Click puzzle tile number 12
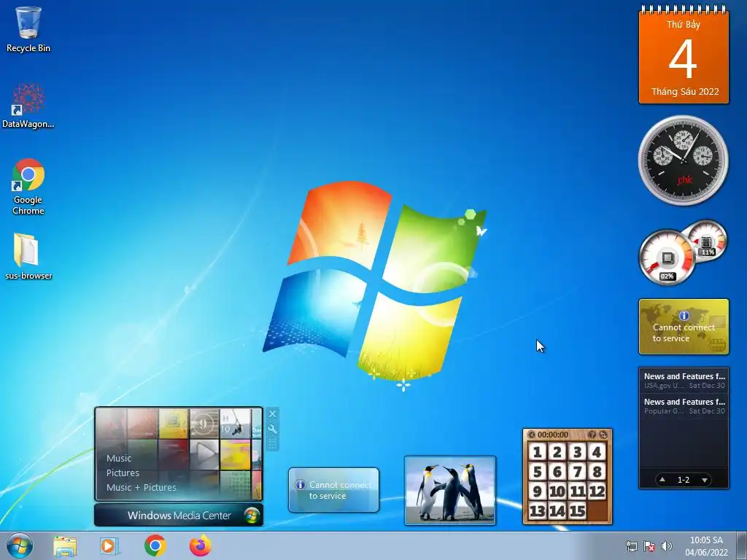 click(597, 491)
